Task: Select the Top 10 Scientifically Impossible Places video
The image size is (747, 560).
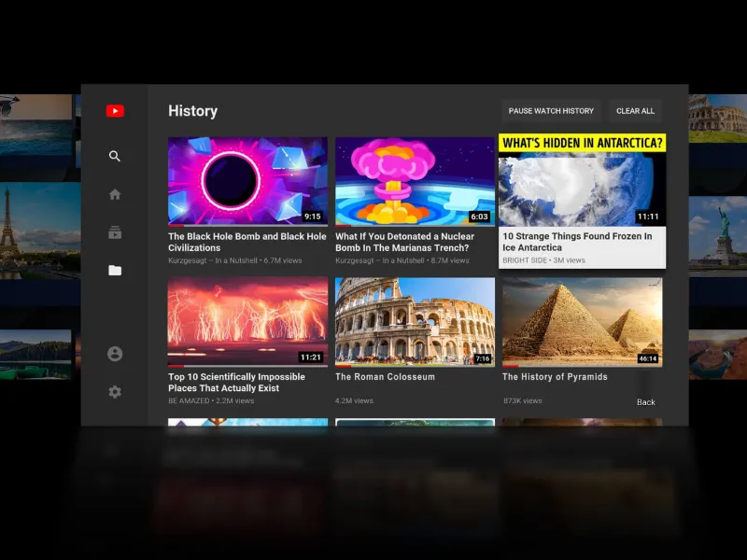Action: 247,320
